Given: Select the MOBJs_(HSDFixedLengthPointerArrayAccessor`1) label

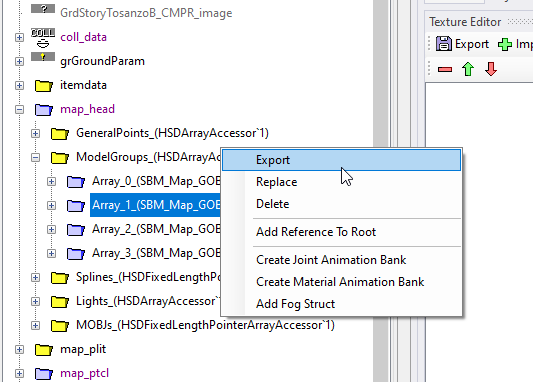Looking at the screenshot, I should coord(205,325).
